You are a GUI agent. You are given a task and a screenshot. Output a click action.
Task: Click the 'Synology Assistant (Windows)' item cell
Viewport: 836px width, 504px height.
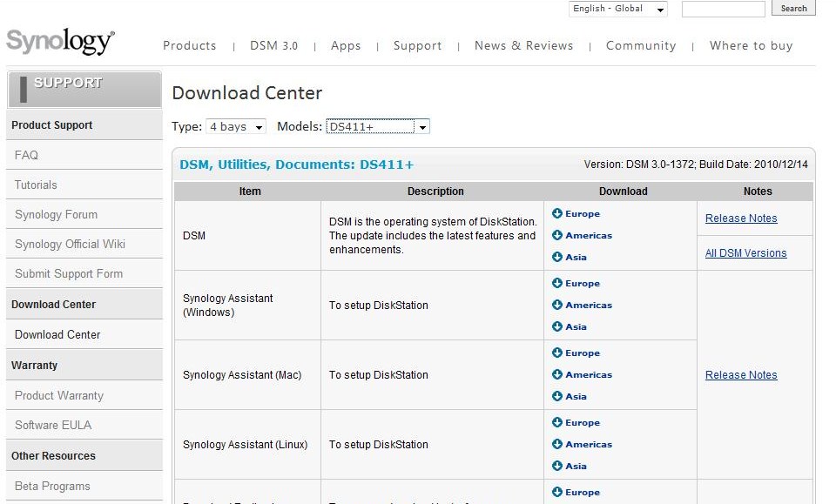(247, 306)
